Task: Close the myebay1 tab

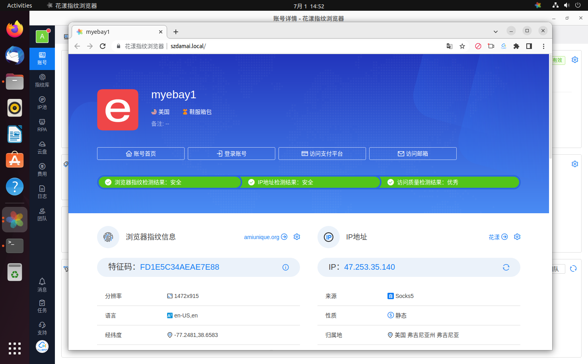Action: tap(161, 32)
